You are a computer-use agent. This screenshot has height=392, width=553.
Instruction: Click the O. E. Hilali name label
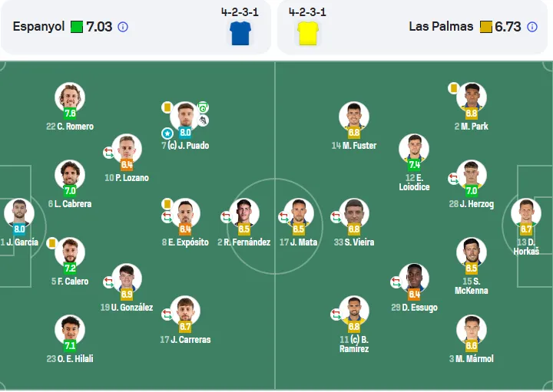pos(70,358)
